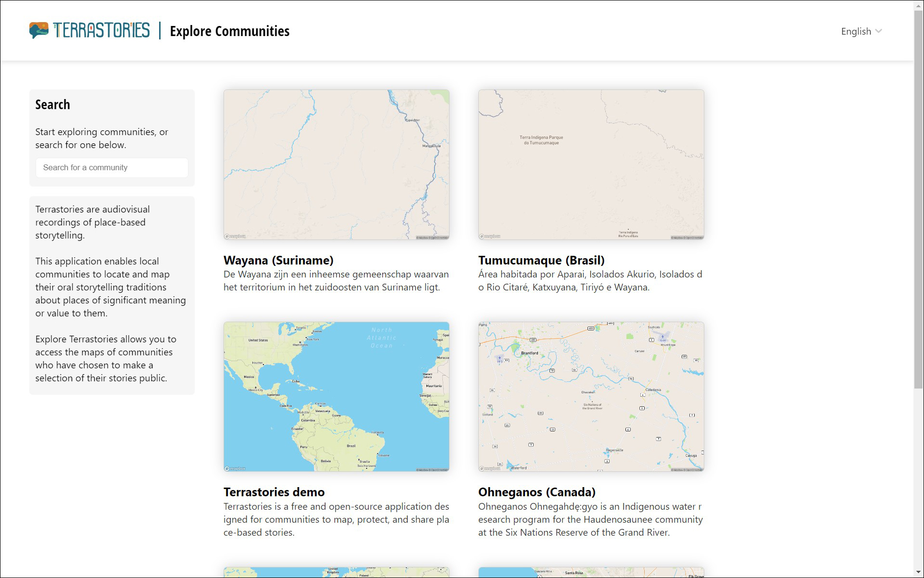Click the Wayana (Suriname) title link

(278, 260)
